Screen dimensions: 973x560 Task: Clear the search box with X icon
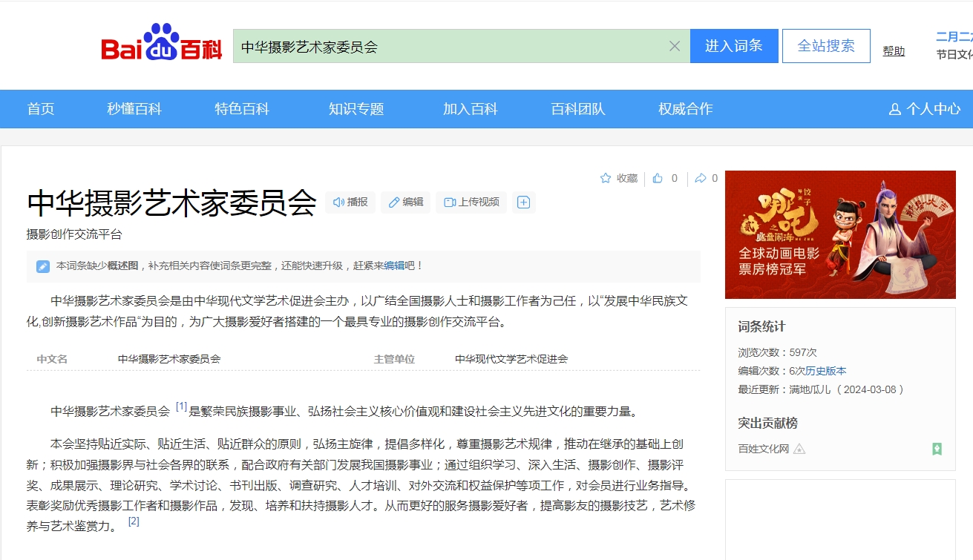[674, 47]
